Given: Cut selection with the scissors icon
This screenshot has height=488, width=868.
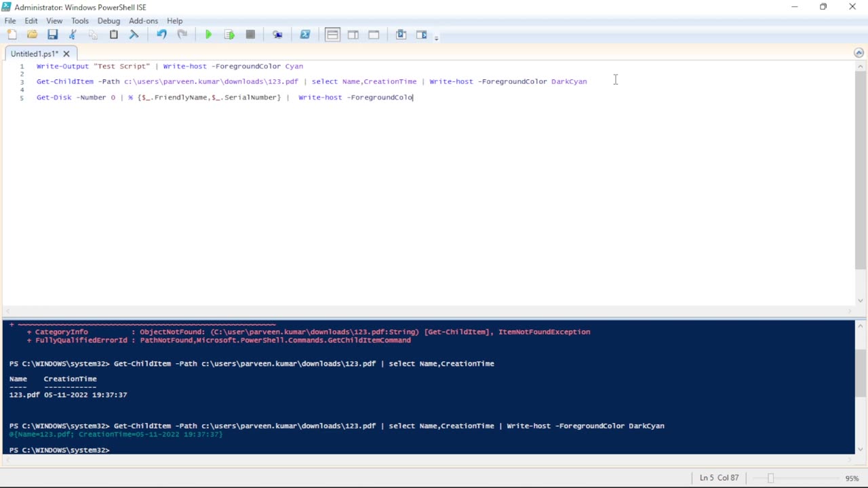Looking at the screenshot, I should click(73, 35).
